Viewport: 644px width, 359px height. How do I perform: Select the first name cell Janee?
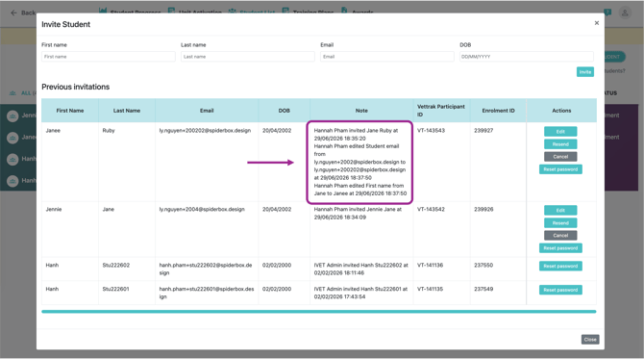click(x=53, y=131)
